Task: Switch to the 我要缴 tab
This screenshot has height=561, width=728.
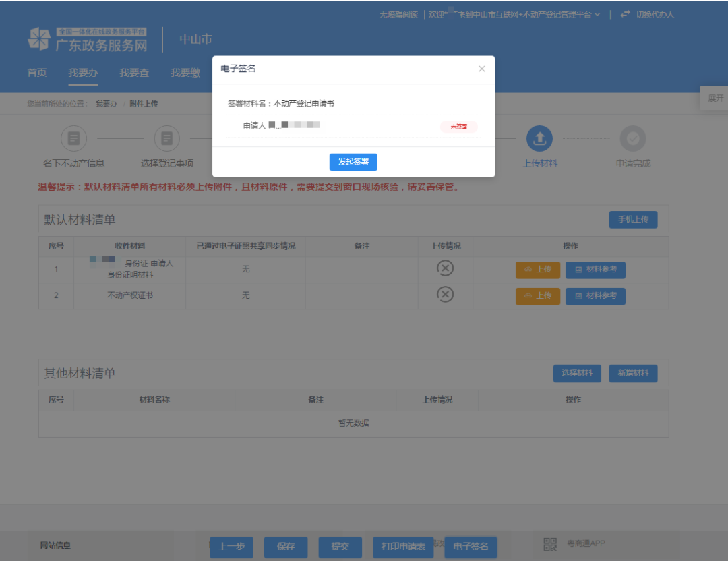Action: (185, 73)
